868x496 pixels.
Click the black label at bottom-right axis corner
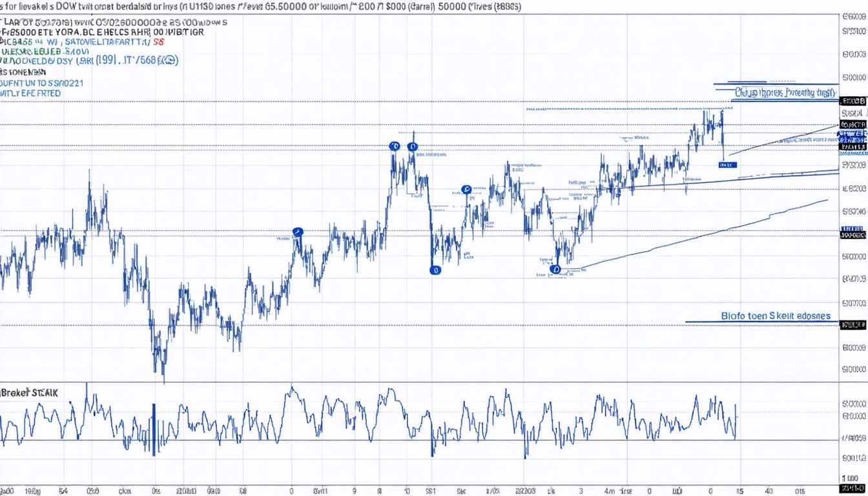[x=853, y=487]
